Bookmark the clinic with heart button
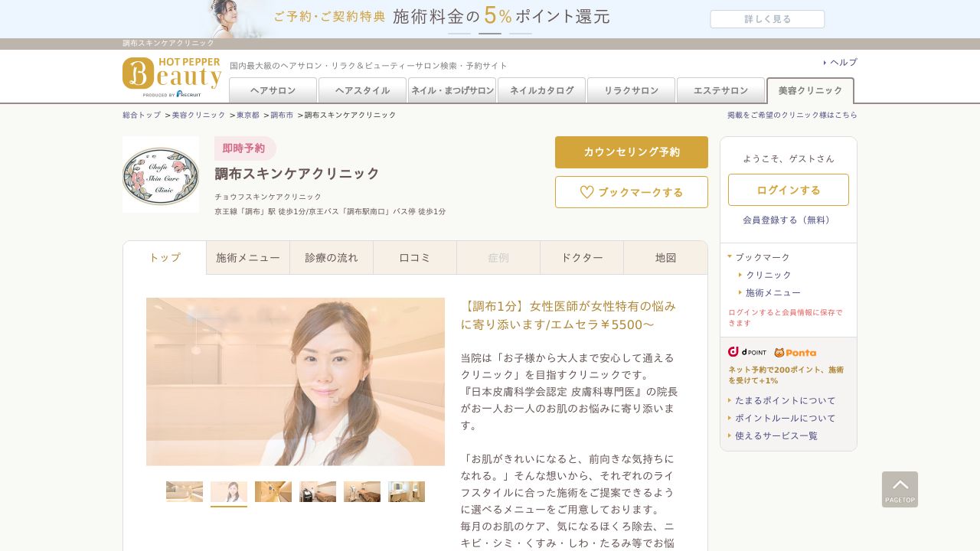 [x=631, y=192]
